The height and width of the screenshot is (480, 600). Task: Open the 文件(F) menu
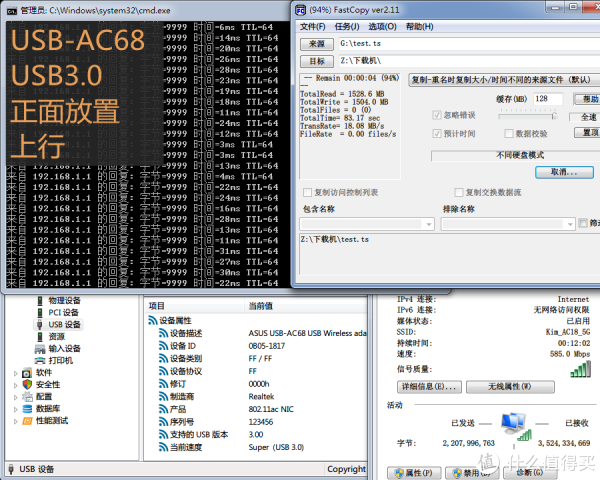click(x=313, y=27)
